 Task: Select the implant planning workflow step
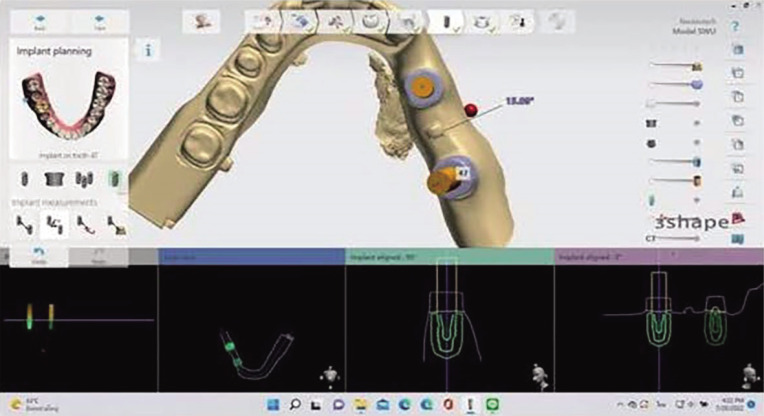(447, 20)
